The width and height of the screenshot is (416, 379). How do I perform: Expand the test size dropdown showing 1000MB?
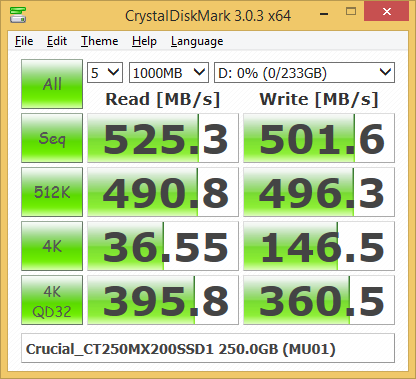[x=169, y=73]
